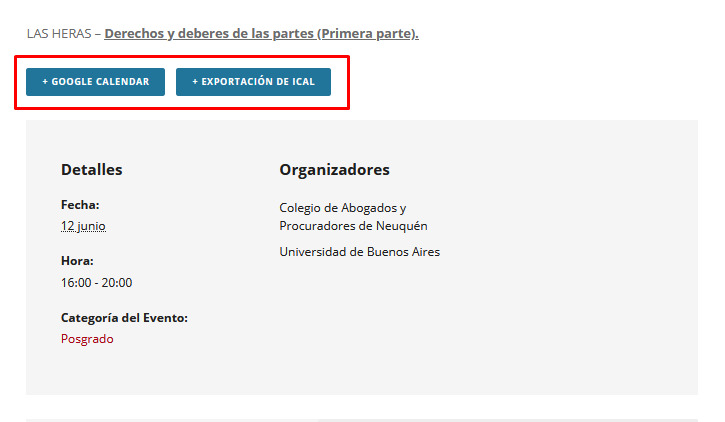Click the Hora: label

77,261
